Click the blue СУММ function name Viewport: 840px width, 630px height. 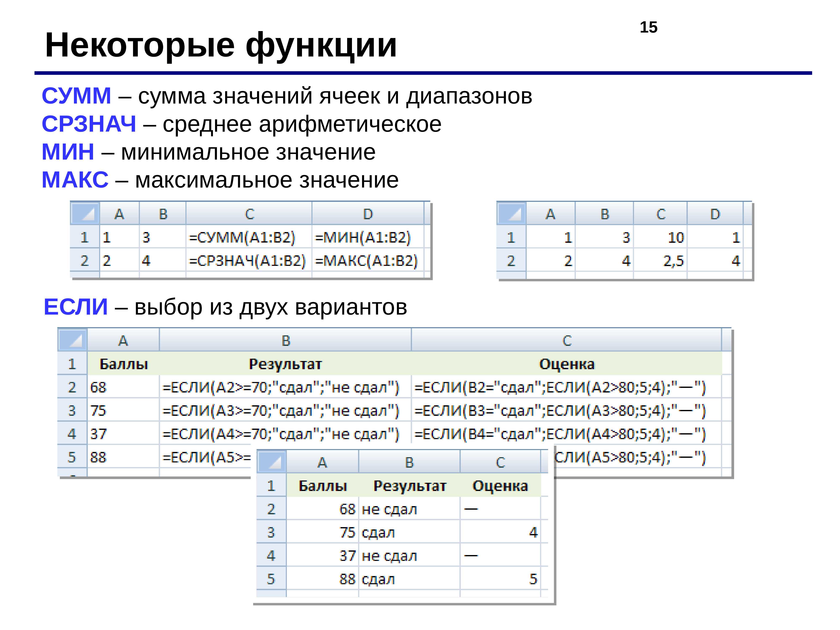[x=76, y=95]
